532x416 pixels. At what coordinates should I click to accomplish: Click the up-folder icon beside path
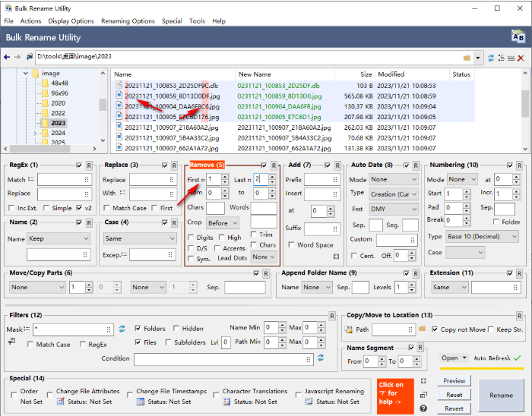30,57
